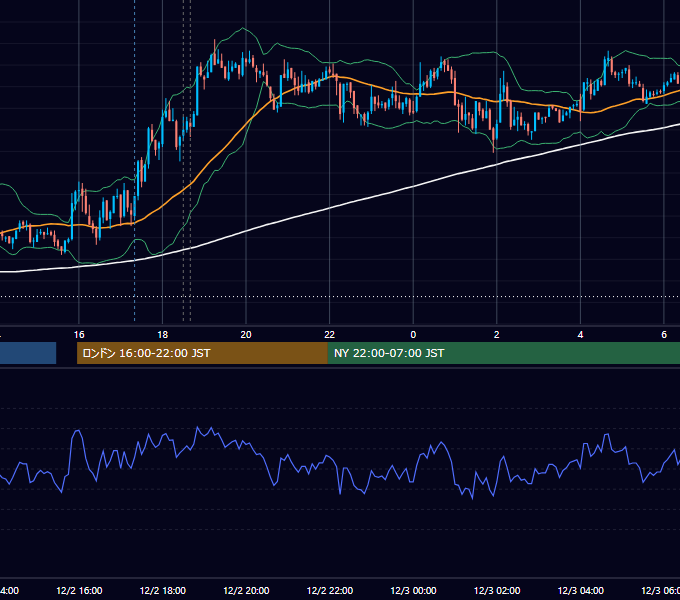Click the ロンドン 16:00-22:00 JST session bar
Image resolution: width=680 pixels, height=600 pixels.
(x=202, y=353)
